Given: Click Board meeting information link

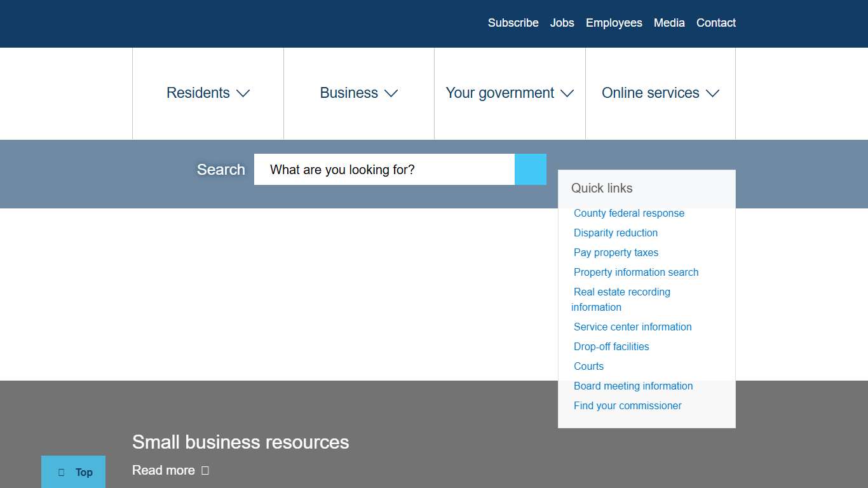Looking at the screenshot, I should (x=633, y=386).
